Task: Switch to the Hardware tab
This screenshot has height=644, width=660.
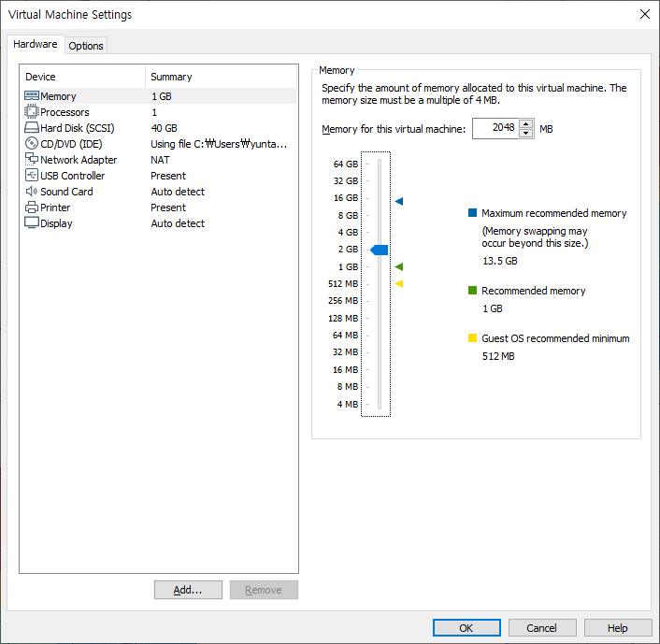Action: pos(36,44)
